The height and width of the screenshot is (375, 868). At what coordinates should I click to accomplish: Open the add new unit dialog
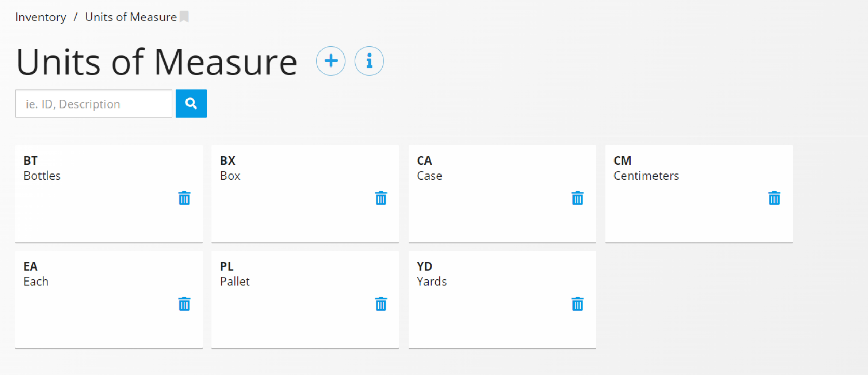pos(331,61)
